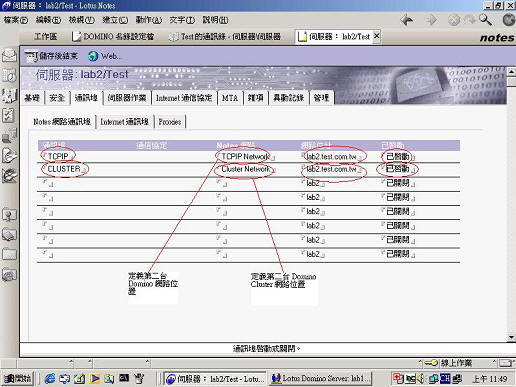Screen dimensions: 516x387
Task: Open the Search magnifier icon
Action: tap(485, 20)
